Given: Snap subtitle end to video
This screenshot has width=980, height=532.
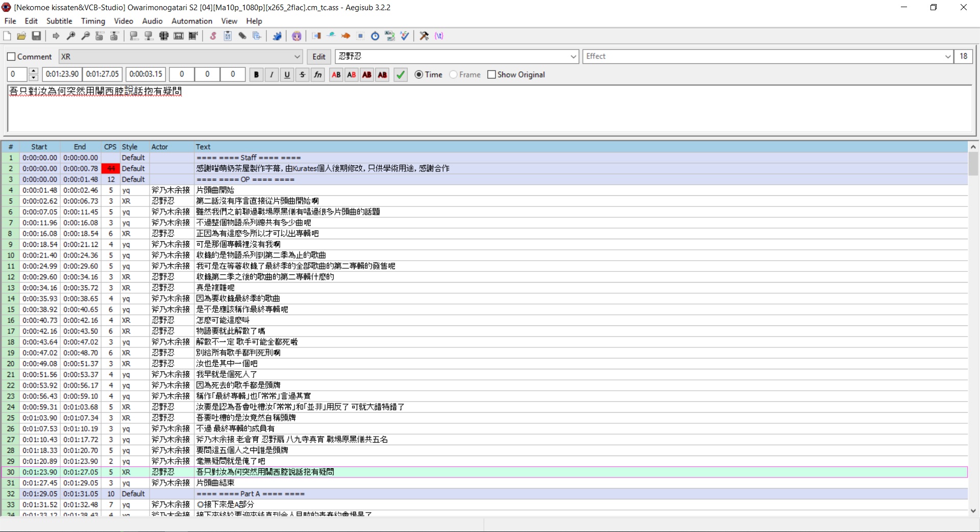Looking at the screenshot, I should [149, 36].
